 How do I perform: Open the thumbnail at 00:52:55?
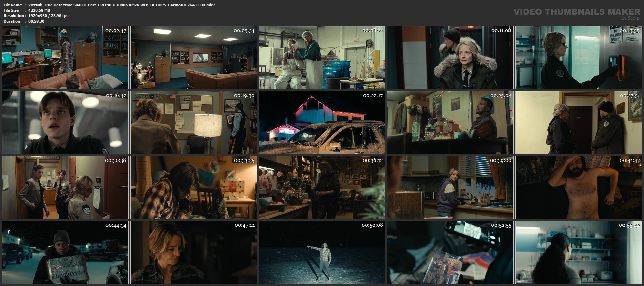(450, 252)
